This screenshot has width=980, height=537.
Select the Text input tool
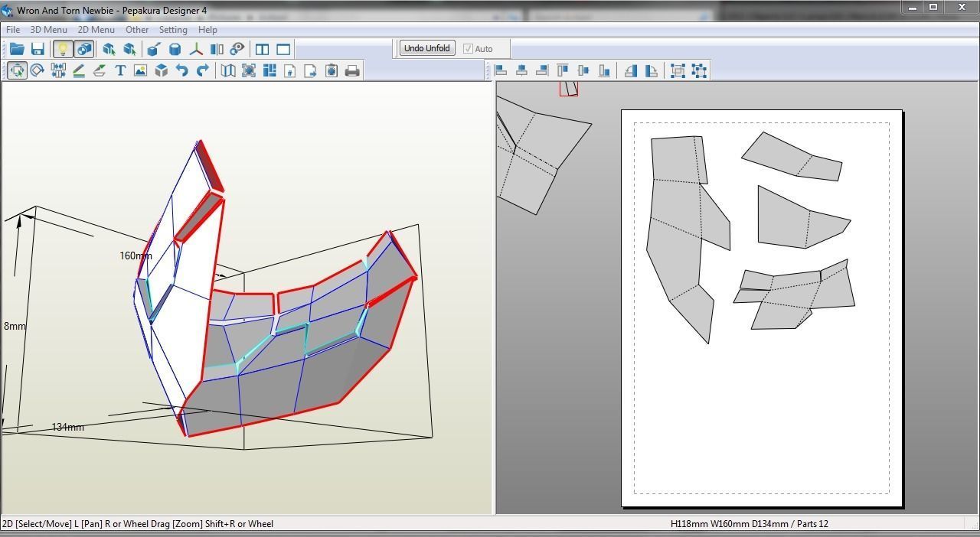click(x=120, y=70)
